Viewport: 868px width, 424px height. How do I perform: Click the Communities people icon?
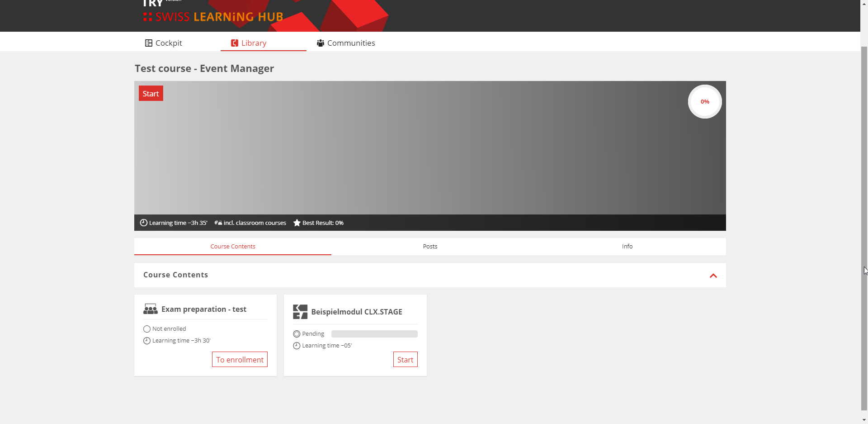point(321,43)
